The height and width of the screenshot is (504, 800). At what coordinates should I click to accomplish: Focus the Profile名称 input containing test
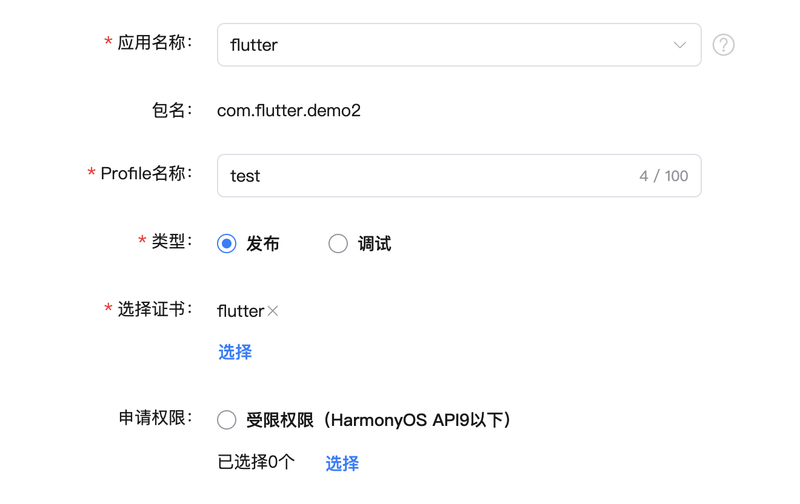pyautogui.click(x=459, y=175)
